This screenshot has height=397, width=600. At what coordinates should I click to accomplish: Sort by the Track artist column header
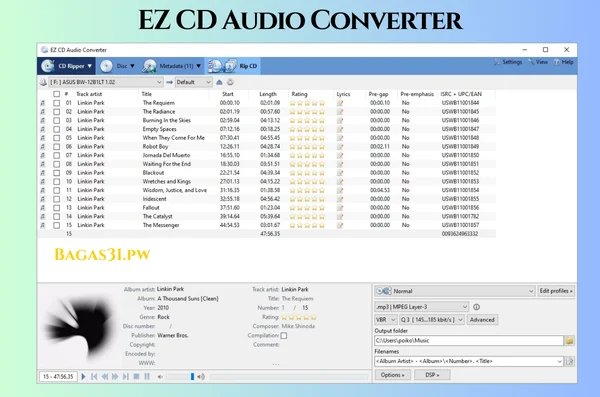(x=89, y=94)
